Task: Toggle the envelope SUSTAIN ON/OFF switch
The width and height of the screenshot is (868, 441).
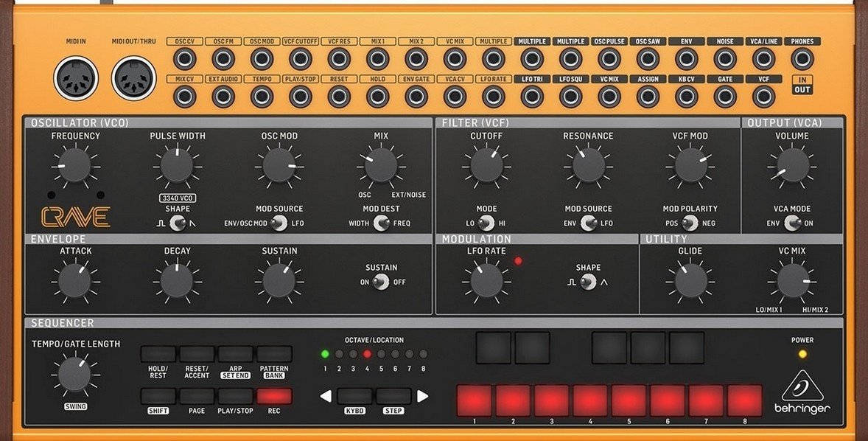Action: [x=381, y=282]
